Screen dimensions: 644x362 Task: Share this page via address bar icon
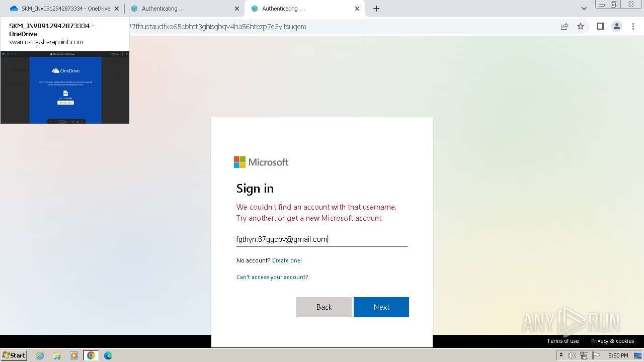pyautogui.click(x=565, y=27)
